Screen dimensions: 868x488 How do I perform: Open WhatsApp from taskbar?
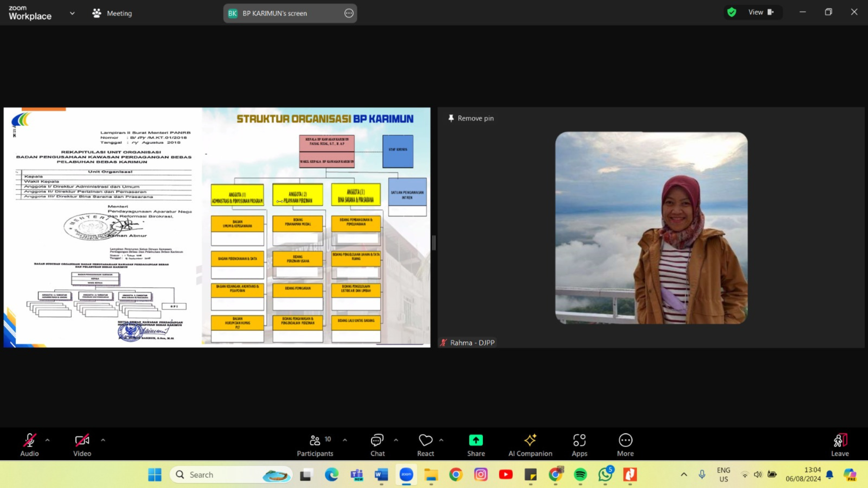coord(605,474)
